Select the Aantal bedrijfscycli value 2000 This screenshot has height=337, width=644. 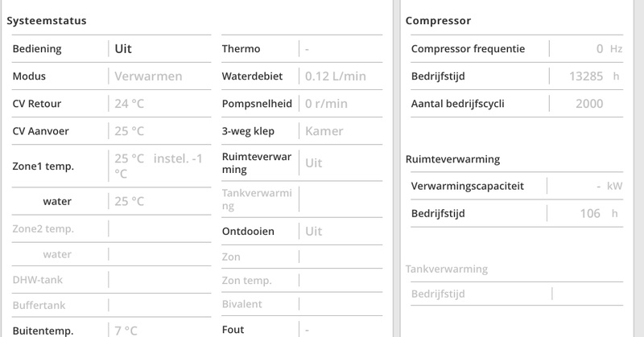coord(589,104)
